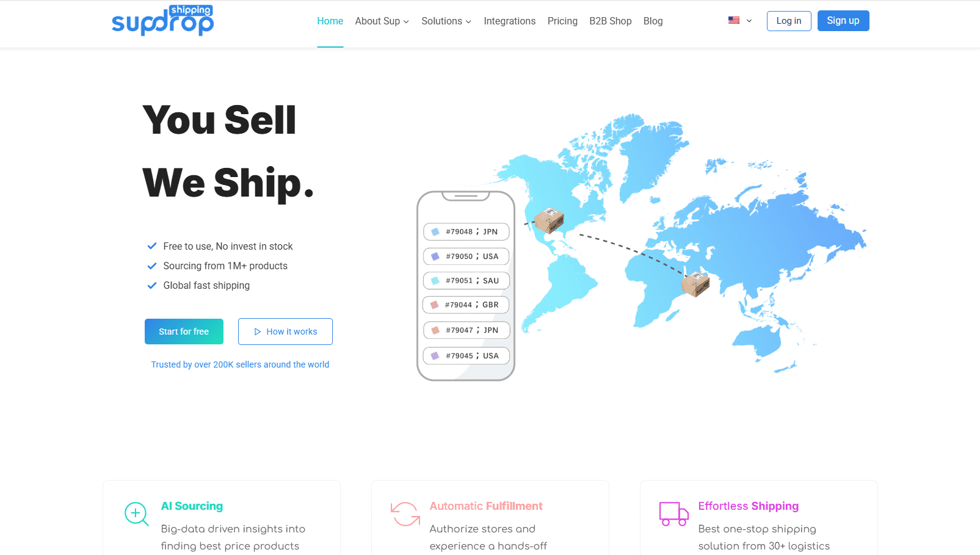Click the AI Sourcing magnifier icon
This screenshot has width=980, height=555.
click(136, 515)
